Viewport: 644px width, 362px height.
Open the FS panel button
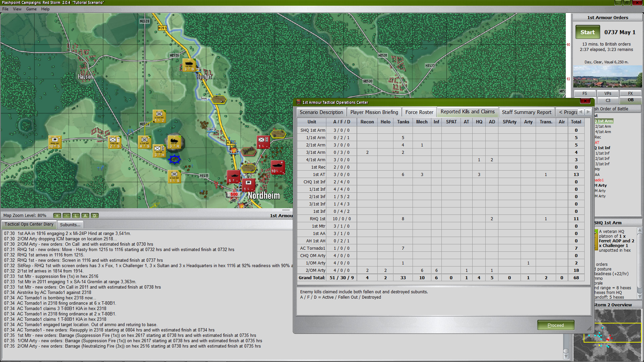tap(585, 94)
